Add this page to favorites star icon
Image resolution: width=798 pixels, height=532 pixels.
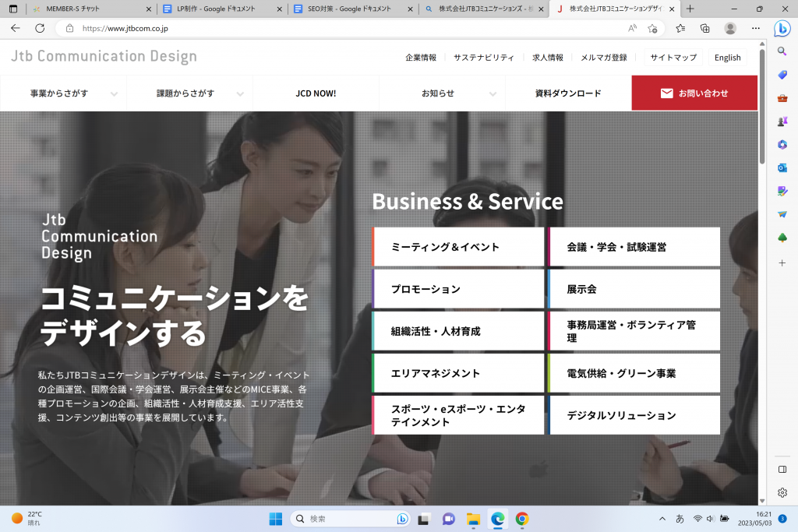(x=652, y=28)
